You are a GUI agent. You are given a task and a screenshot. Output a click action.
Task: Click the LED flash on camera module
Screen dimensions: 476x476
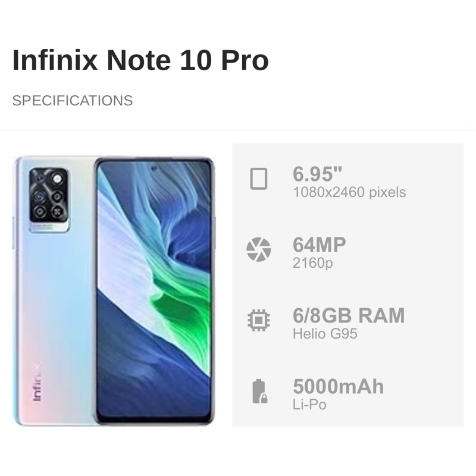point(57,179)
